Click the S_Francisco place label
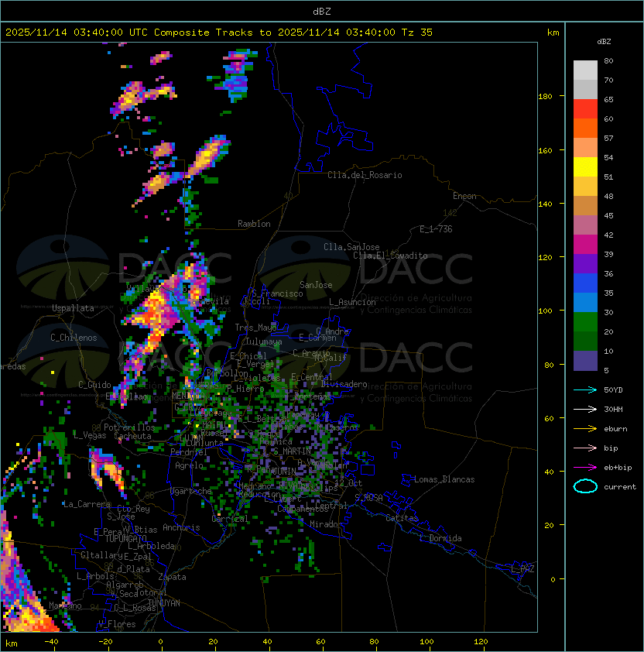The image size is (644, 652). 277,293
